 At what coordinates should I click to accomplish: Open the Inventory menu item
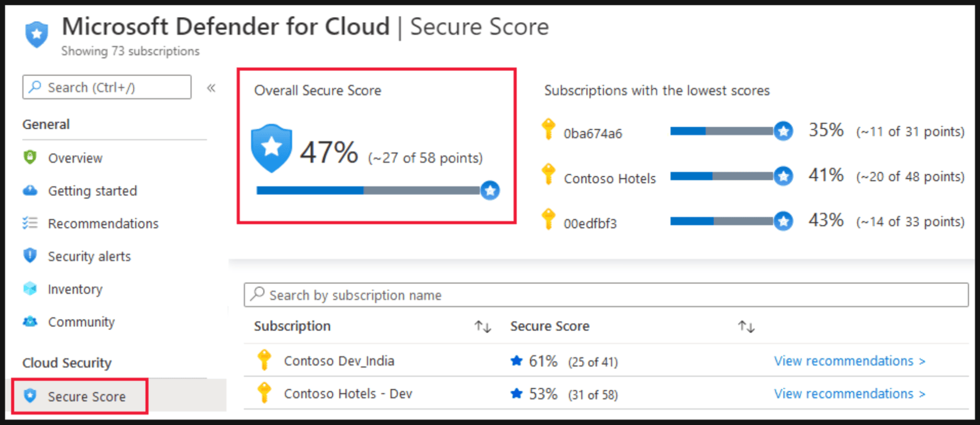point(75,289)
